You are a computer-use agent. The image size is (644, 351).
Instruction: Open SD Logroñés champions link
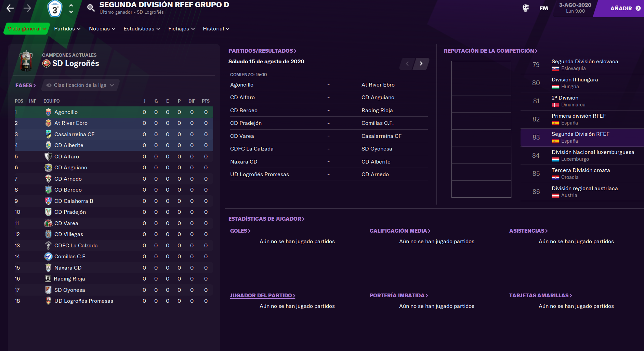76,63
